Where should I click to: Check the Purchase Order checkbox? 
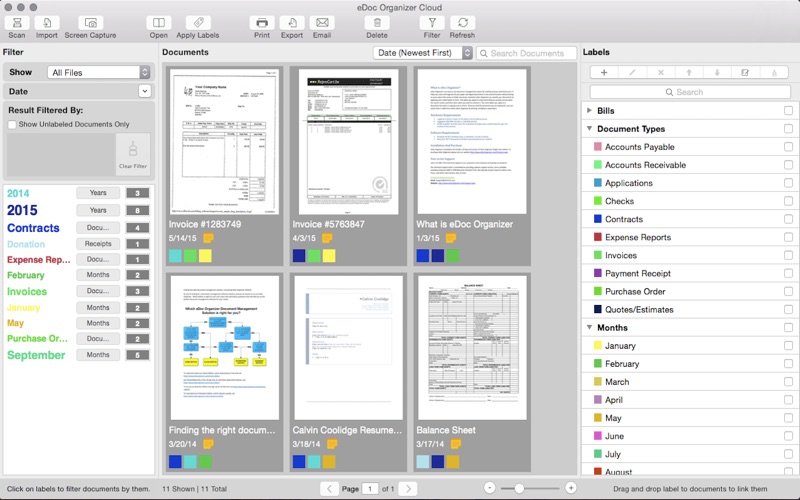(x=788, y=292)
